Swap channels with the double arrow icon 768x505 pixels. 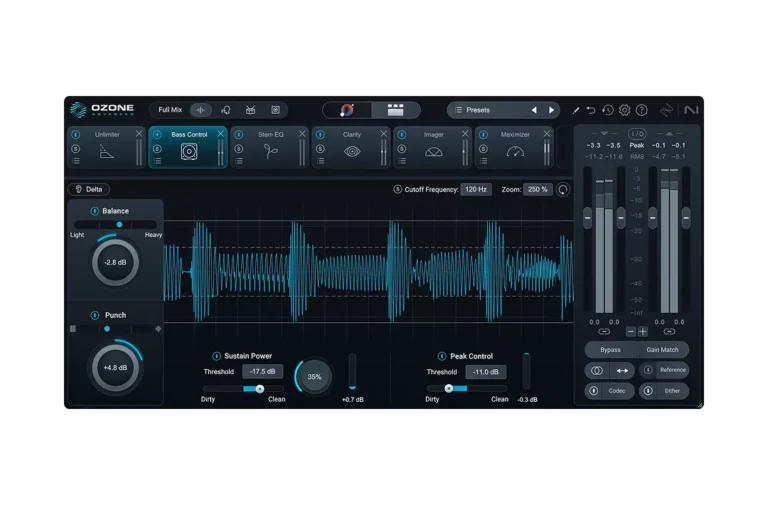(x=622, y=370)
